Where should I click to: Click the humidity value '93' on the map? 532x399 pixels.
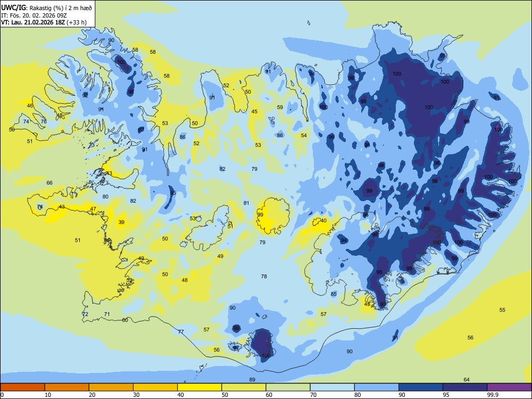141,130
